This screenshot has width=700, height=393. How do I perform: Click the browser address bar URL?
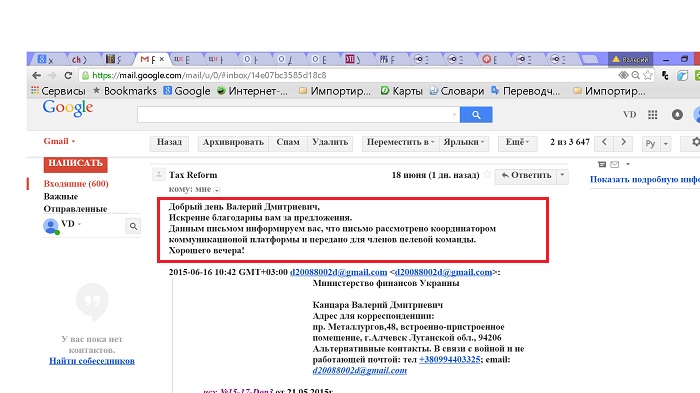[x=209, y=75]
